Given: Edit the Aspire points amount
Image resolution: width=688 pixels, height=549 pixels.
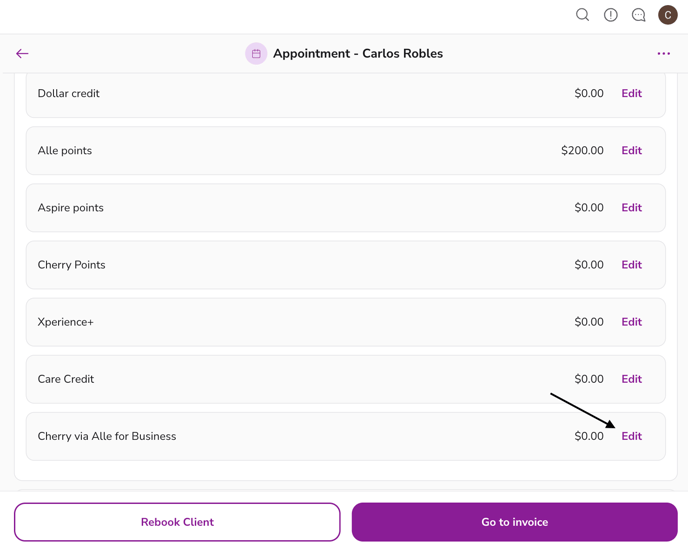Looking at the screenshot, I should coord(631,208).
